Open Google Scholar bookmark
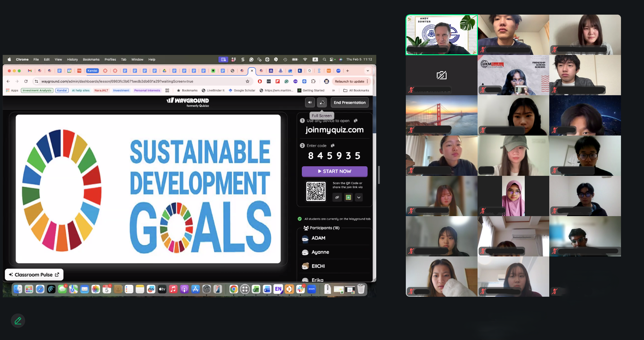This screenshot has width=644, height=340. 242,90
